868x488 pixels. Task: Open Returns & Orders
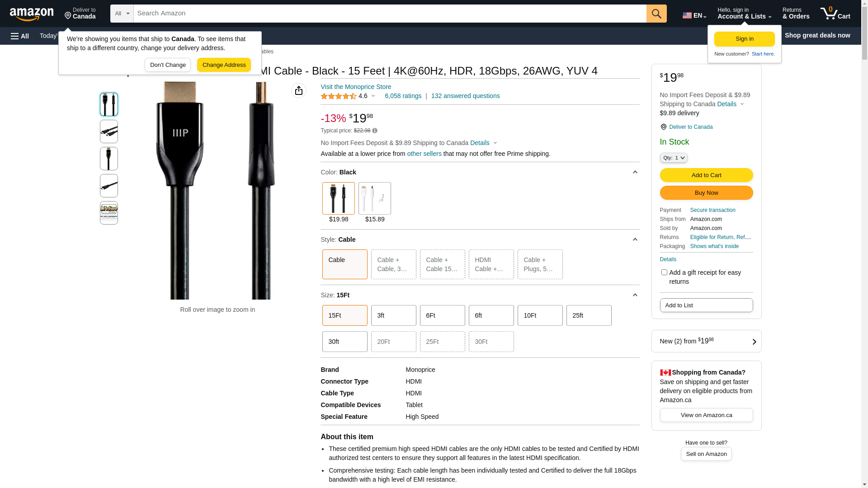[x=796, y=14]
